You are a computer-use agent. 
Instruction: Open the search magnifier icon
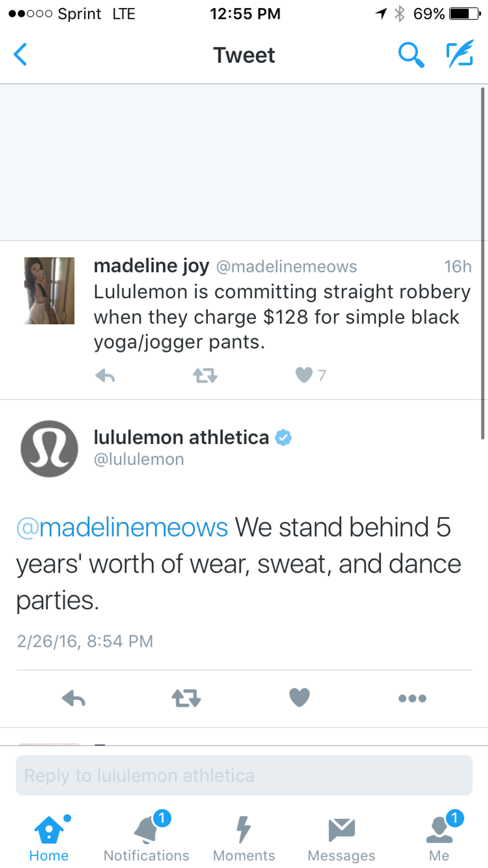[x=411, y=54]
